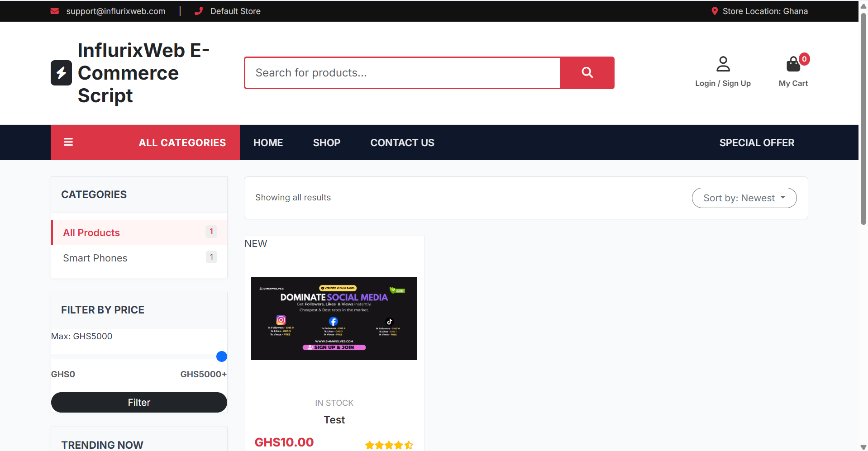Click the phone icon beside Default Store
868x451 pixels.
199,11
